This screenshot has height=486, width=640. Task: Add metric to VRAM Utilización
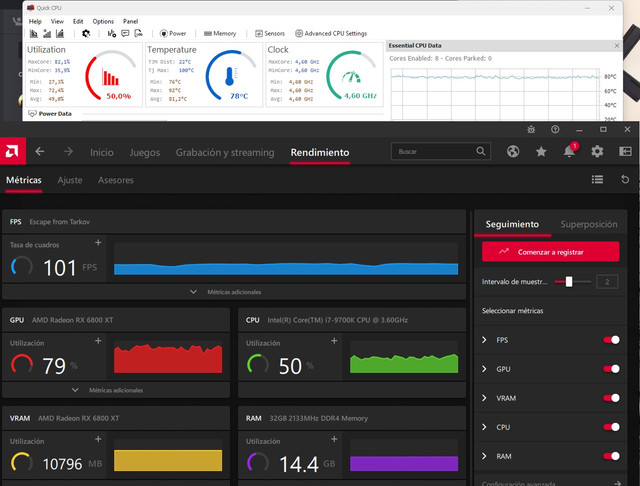point(98,439)
